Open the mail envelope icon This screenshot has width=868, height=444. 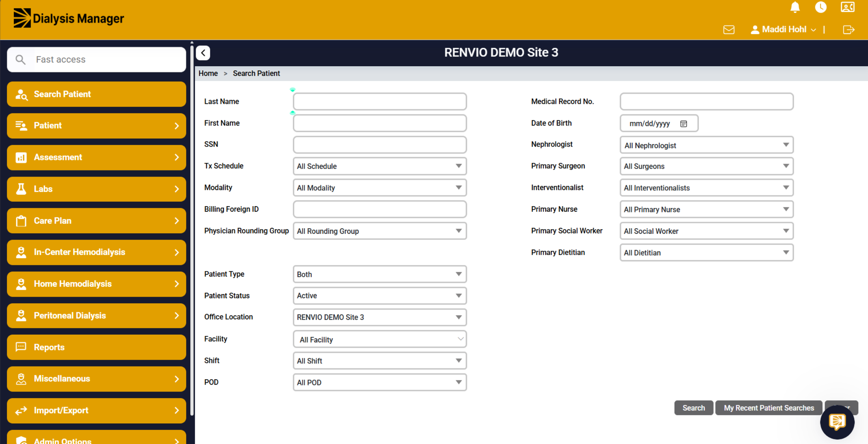click(x=729, y=30)
